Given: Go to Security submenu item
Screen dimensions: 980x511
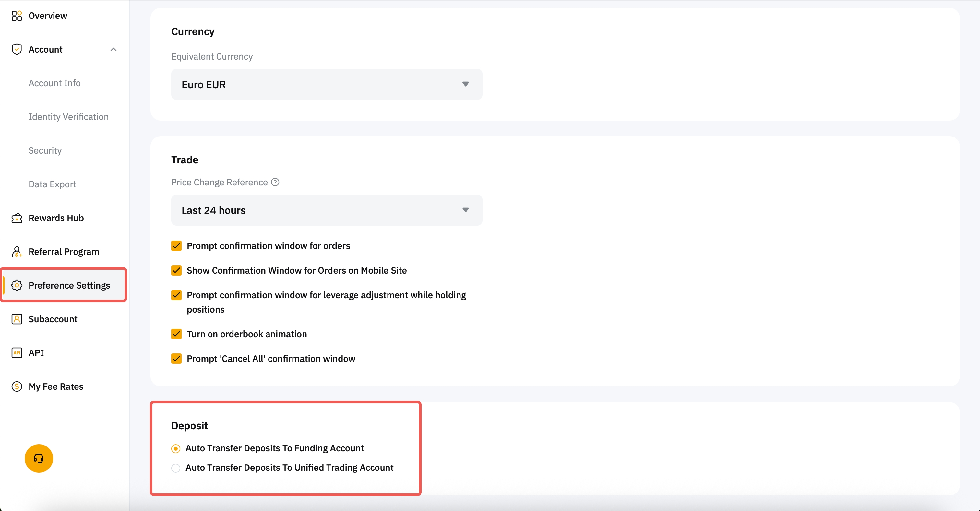Looking at the screenshot, I should (45, 151).
